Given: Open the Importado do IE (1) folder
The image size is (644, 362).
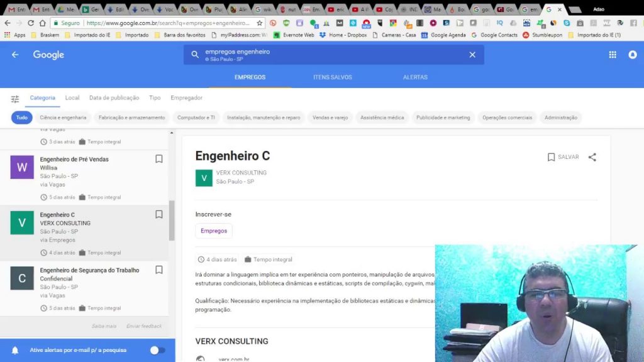Looking at the screenshot, I should [594, 35].
